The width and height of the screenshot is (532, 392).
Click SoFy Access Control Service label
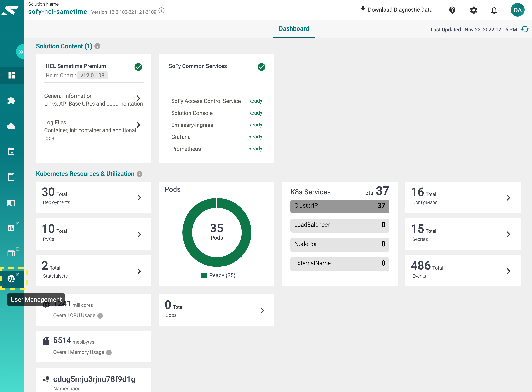(x=206, y=101)
